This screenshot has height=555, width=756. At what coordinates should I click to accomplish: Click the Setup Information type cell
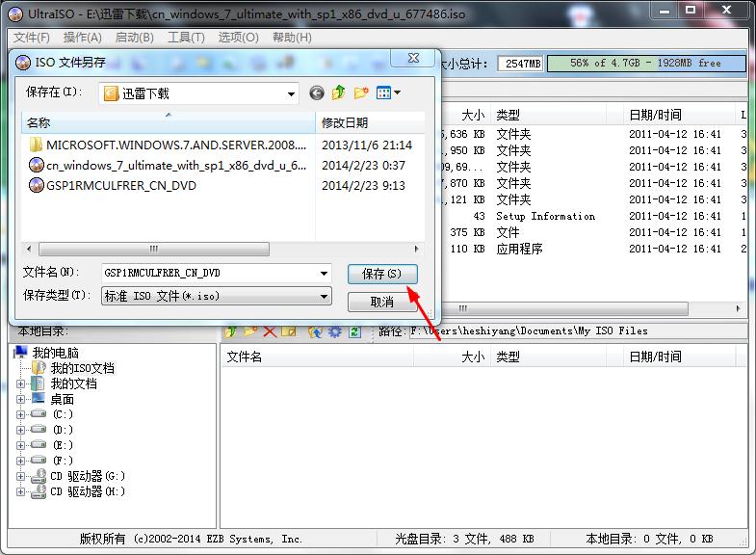coord(546,216)
